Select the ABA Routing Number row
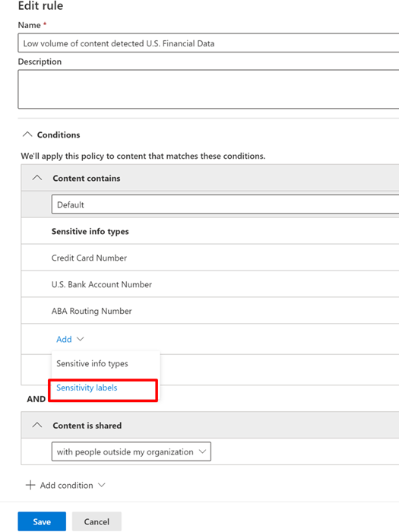399x532 pixels. [210, 310]
